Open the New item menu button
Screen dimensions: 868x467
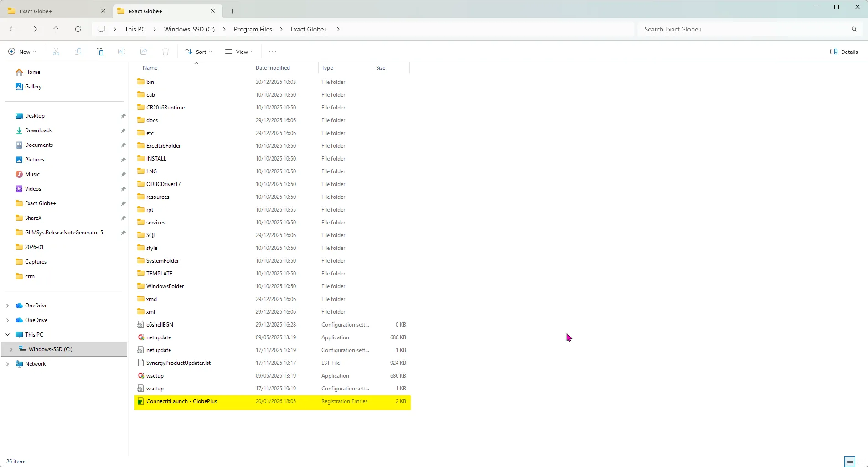22,52
